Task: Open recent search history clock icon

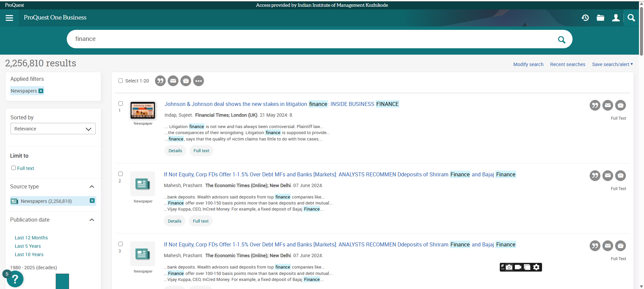Action: [585, 18]
